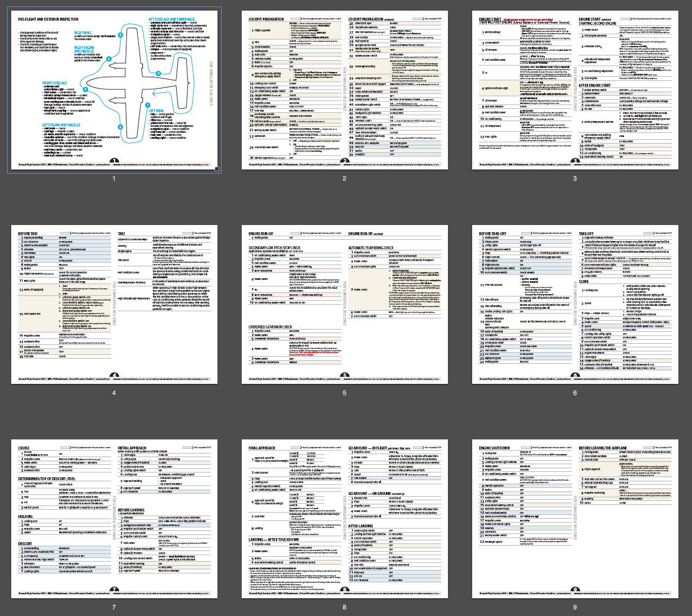Click the page number 7 label
692x616 pixels.
click(x=114, y=606)
